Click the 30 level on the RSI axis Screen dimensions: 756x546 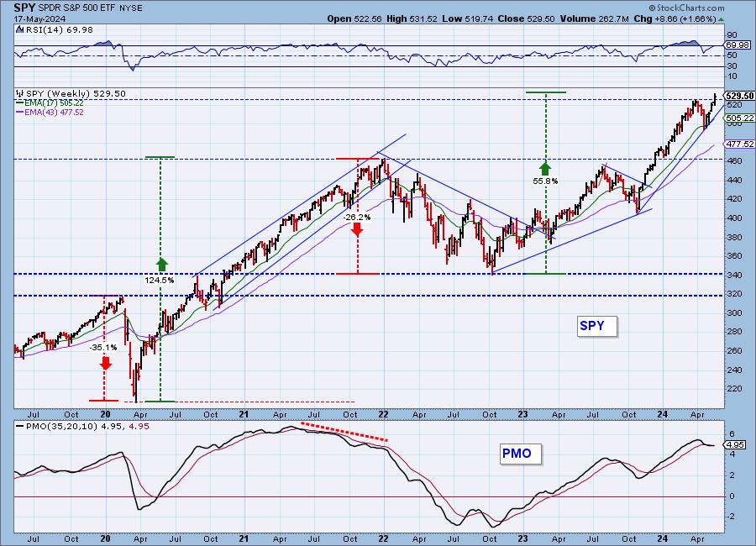tap(732, 66)
